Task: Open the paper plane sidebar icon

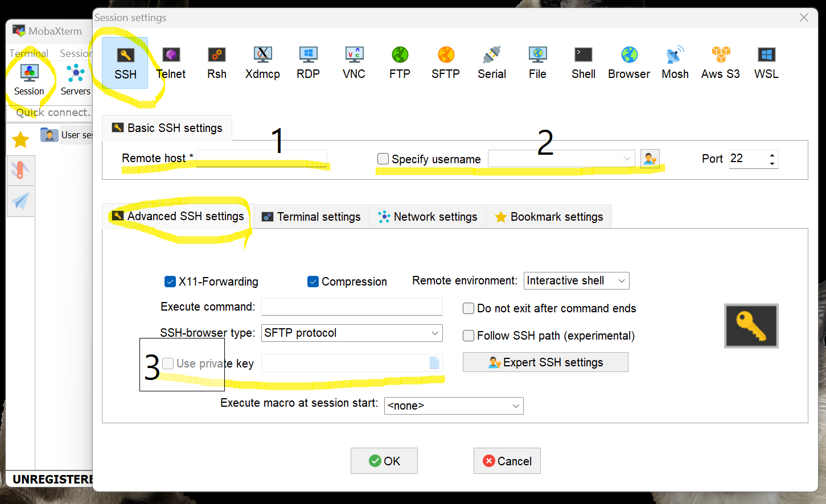Action: click(x=20, y=201)
